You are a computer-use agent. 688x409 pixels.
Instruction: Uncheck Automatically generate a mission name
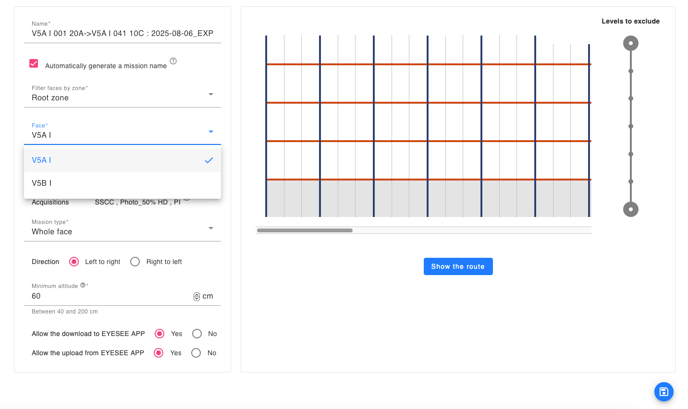[34, 64]
